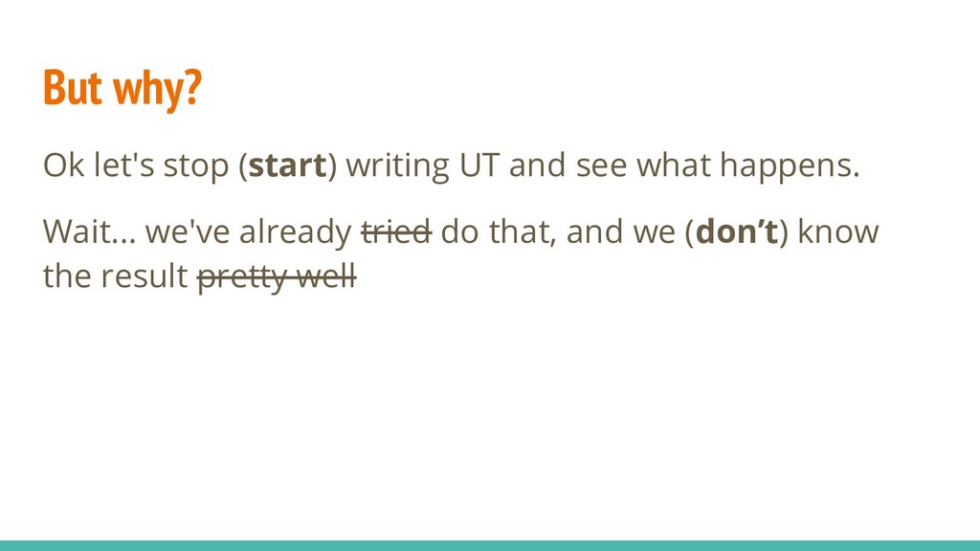Click the bold word "start" in parentheses

[x=287, y=165]
